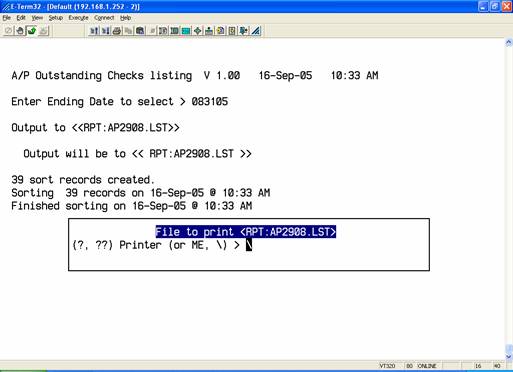Click the highlighted 'File to print <RPT:AP2908.LST>' header
The width and height of the screenshot is (513, 372).
click(x=246, y=232)
